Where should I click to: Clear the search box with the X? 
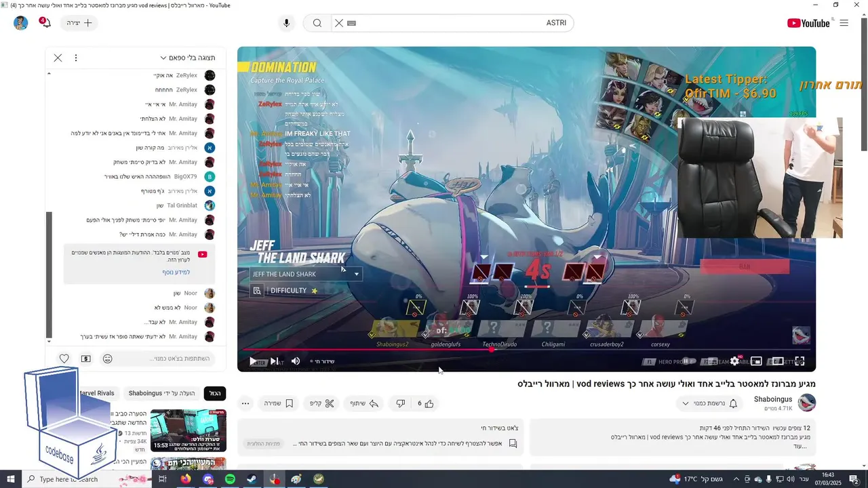pos(339,23)
